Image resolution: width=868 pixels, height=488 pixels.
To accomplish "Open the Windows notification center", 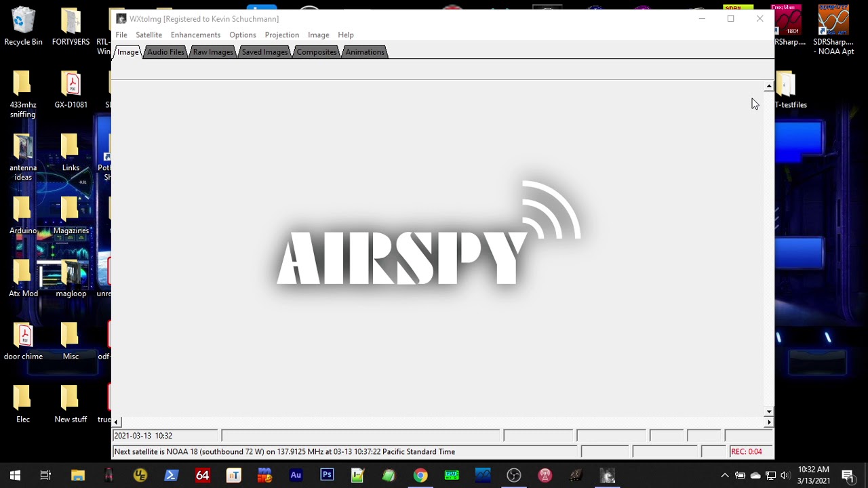I will [x=848, y=475].
